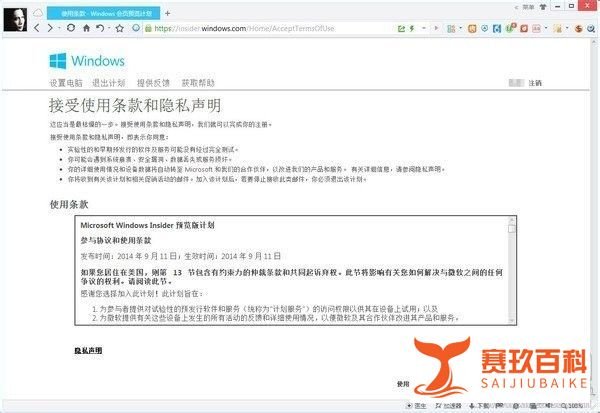600x413 pixels.
Task: Click the green extension icon with the red badge
Action: 510,28
